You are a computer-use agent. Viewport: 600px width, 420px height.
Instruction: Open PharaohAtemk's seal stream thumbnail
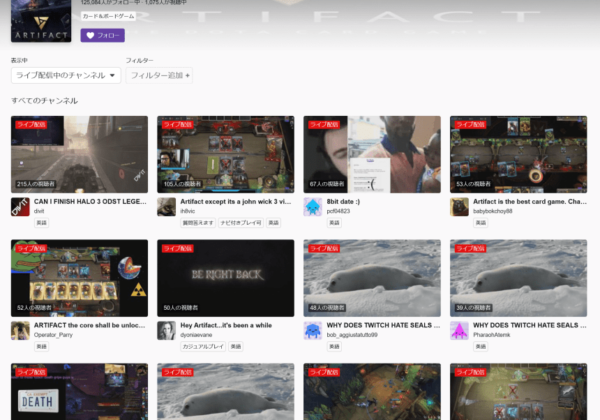tap(518, 278)
